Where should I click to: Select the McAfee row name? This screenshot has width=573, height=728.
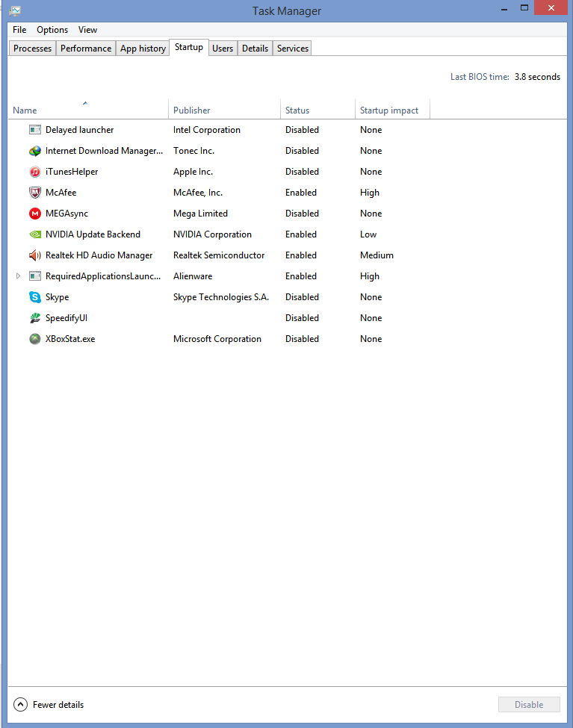(x=61, y=193)
